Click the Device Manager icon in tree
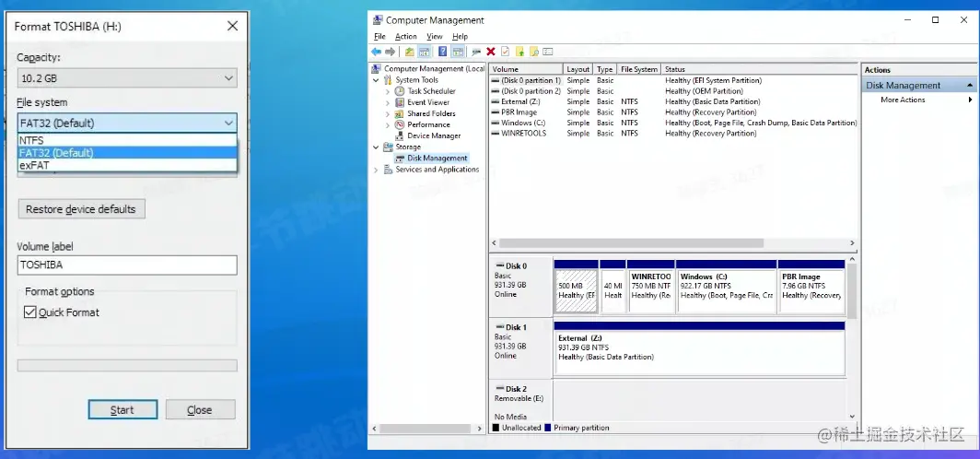Image resolution: width=980 pixels, height=459 pixels. 400,135
